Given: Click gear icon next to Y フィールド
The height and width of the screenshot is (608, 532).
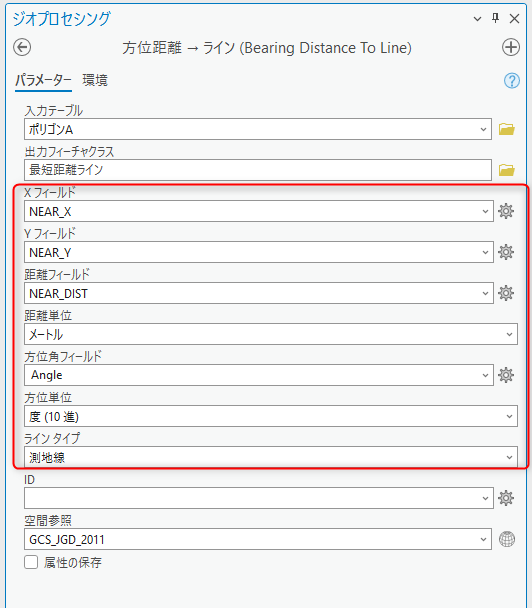Looking at the screenshot, I should pyautogui.click(x=506, y=252).
